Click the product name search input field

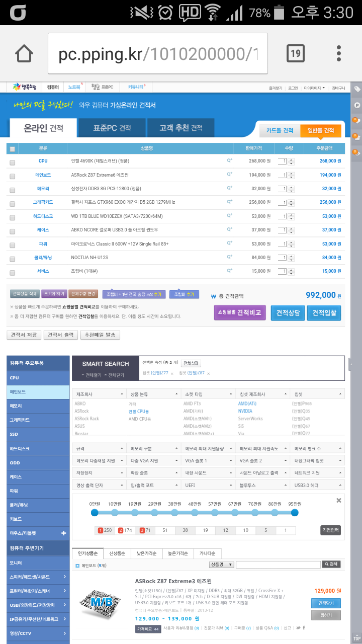278,565
